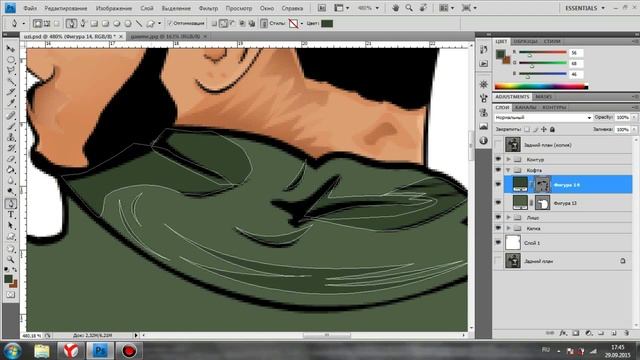Toggle Quick Mask mode icon

click(11, 295)
